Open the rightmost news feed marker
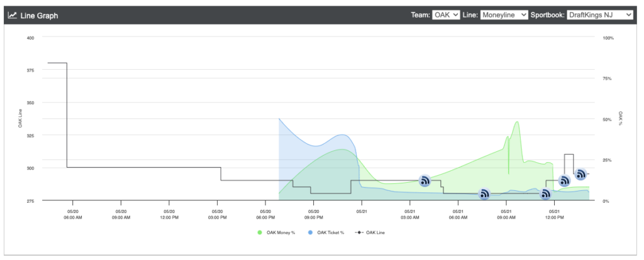Image resolution: width=644 pixels, height=260 pixels. tap(580, 174)
